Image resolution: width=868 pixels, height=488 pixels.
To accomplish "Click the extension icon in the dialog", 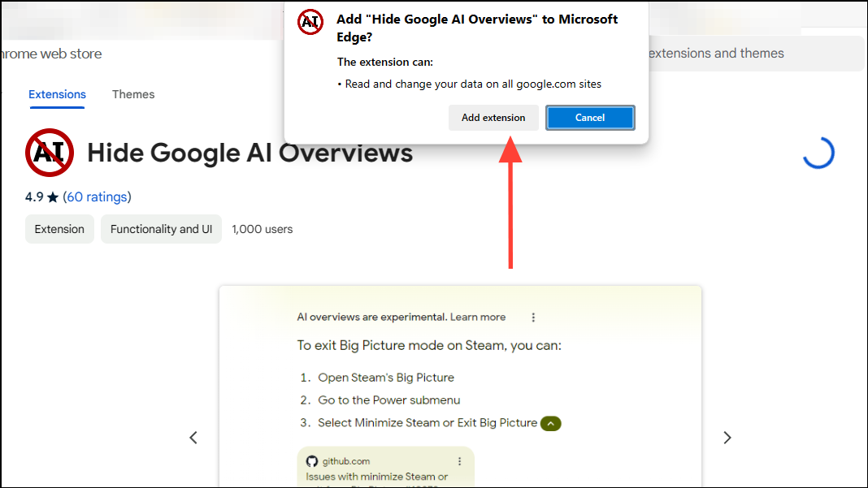I will (x=310, y=22).
